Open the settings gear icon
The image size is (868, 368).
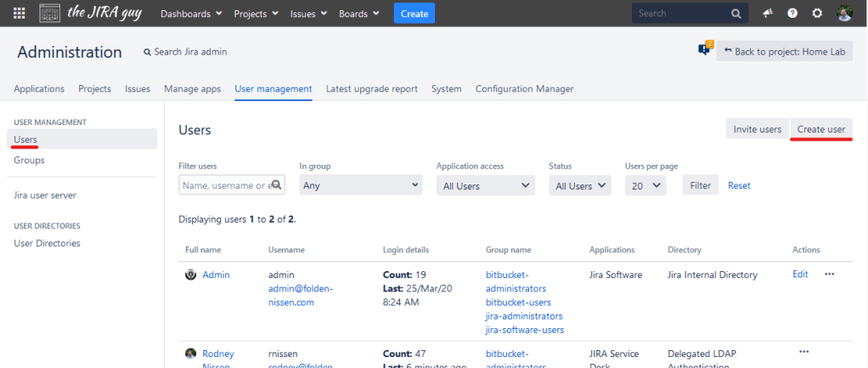[817, 14]
